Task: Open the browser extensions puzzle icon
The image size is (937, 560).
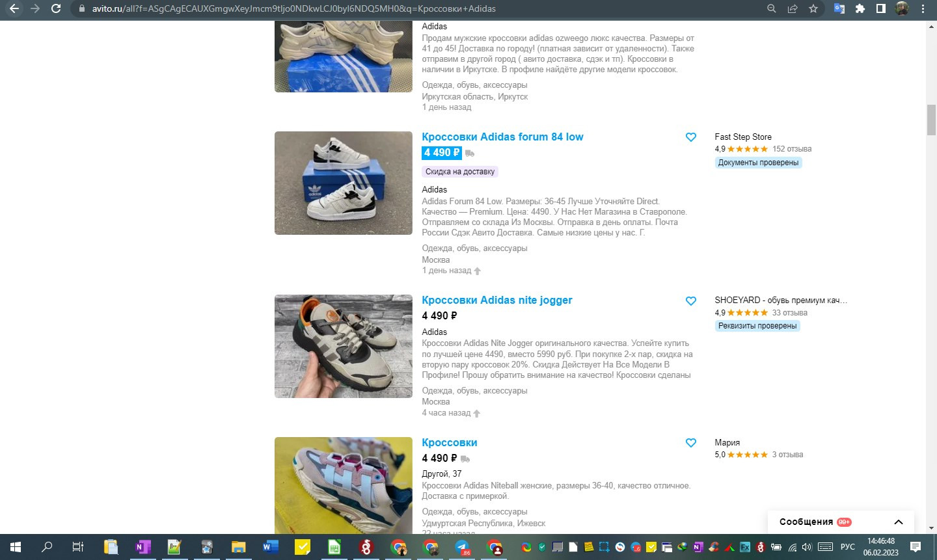Action: click(860, 8)
